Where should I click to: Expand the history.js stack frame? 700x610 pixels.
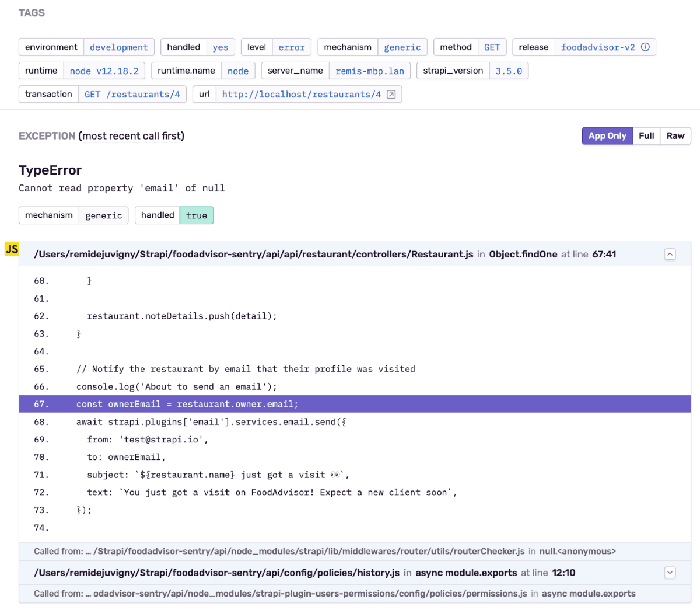pos(670,573)
